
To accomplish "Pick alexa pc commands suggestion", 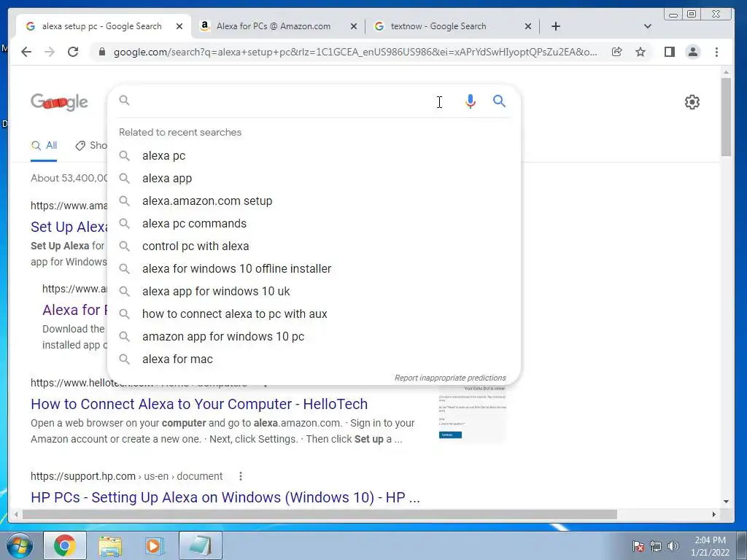I will (x=314, y=223).
